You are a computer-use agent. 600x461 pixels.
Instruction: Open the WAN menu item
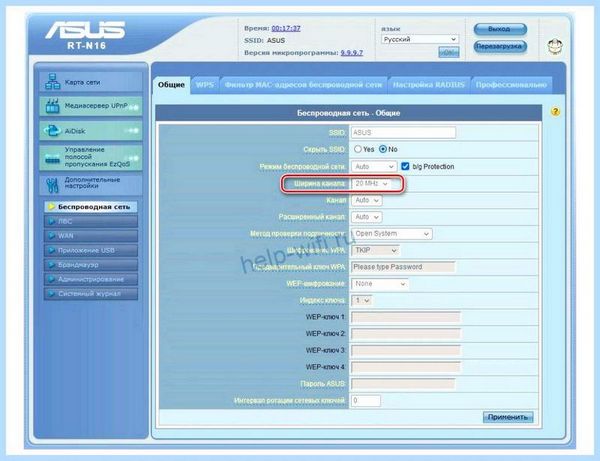coord(91,236)
